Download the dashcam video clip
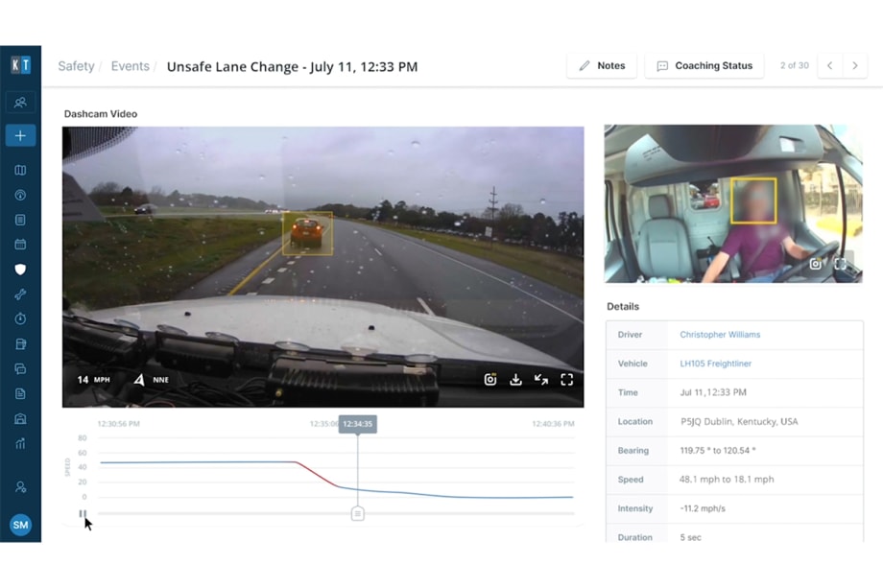The height and width of the screenshot is (588, 883). pos(515,380)
